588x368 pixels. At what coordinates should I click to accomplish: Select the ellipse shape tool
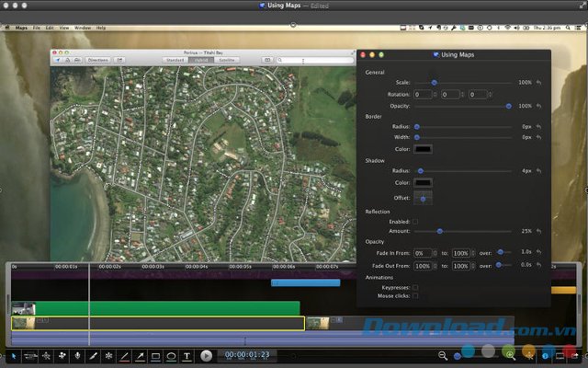click(x=171, y=355)
